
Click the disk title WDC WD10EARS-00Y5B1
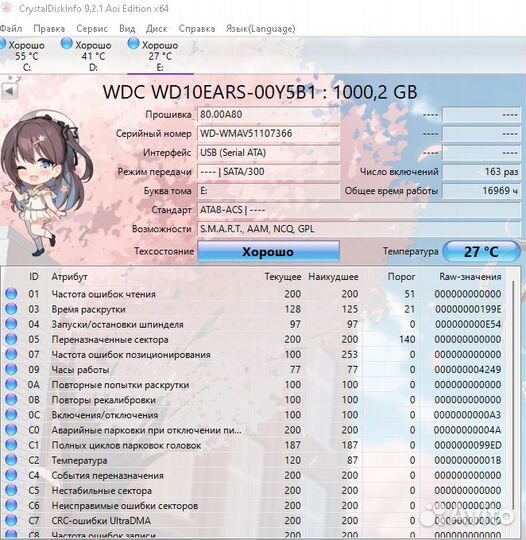[209, 92]
